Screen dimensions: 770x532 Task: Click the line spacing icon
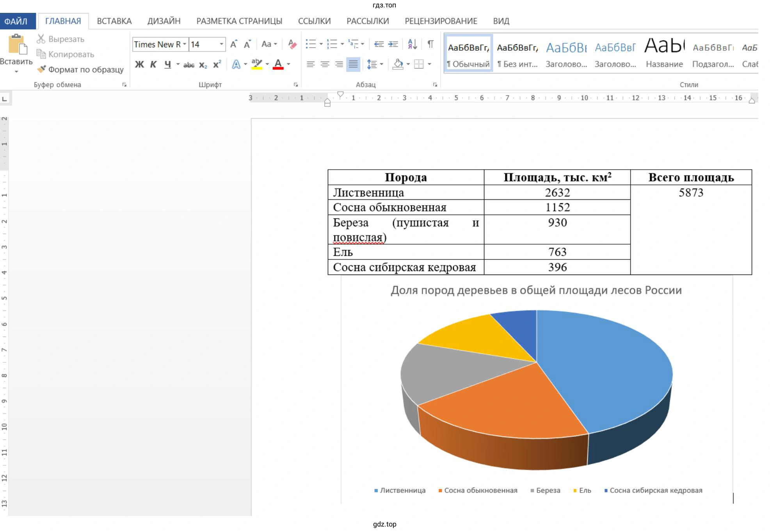click(372, 64)
